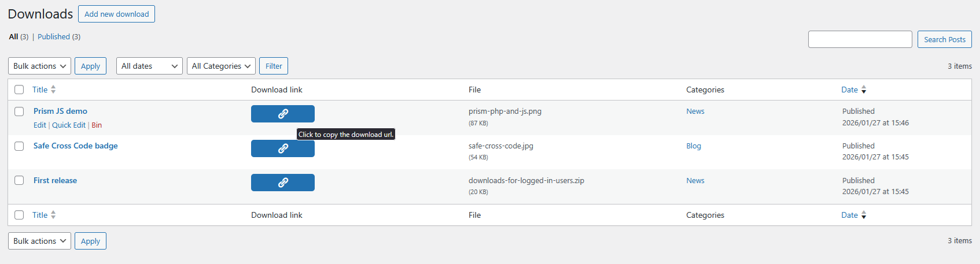Image resolution: width=980 pixels, height=264 pixels.
Task: Focus the search posts text field
Action: [x=860, y=39]
